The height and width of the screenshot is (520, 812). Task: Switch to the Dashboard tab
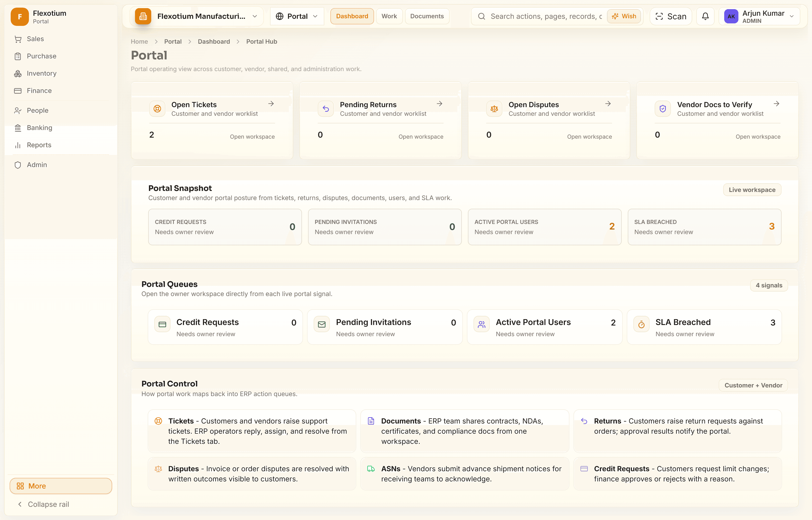(352, 16)
